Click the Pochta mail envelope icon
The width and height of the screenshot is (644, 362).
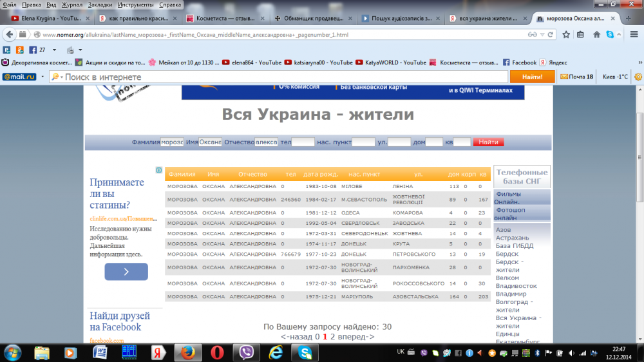564,77
